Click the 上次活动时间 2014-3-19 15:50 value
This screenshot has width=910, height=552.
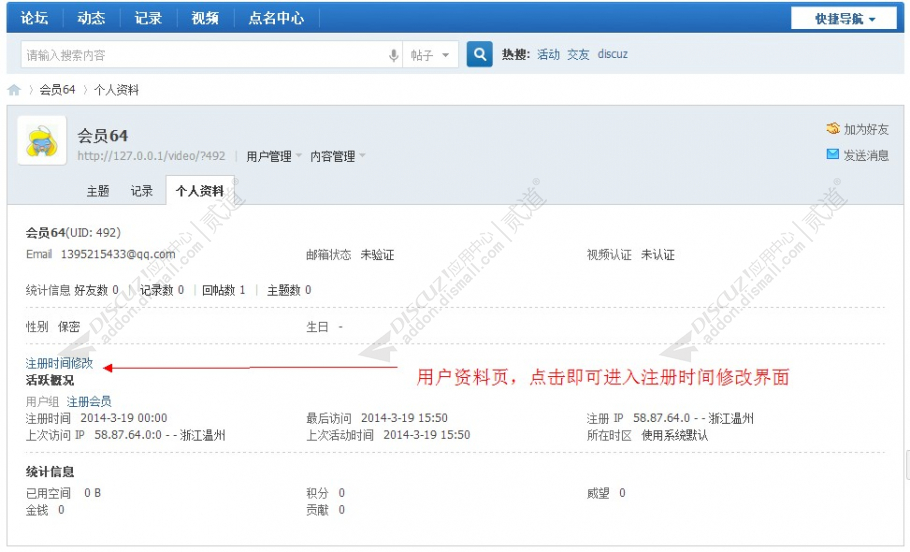[427, 435]
